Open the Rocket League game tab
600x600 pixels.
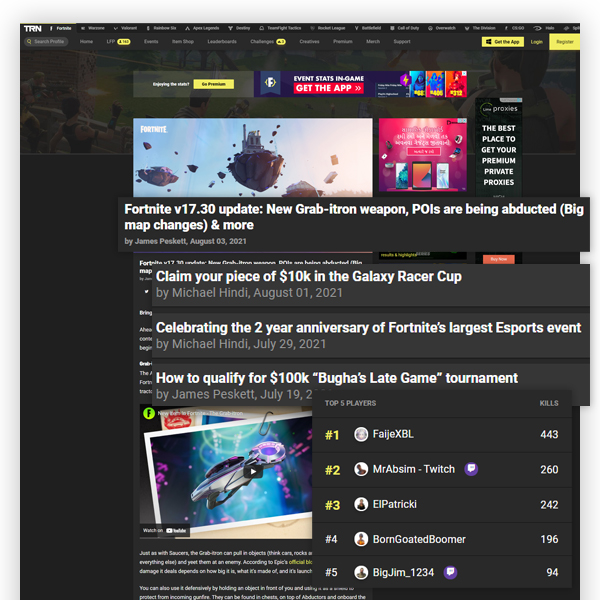point(328,28)
